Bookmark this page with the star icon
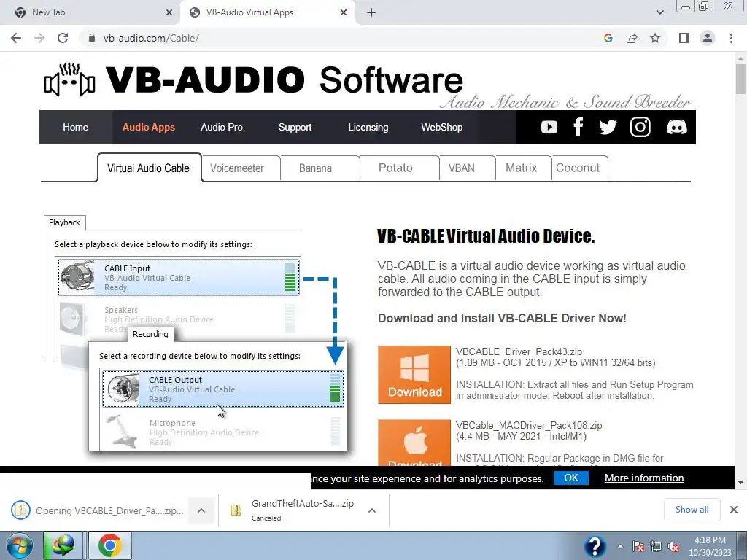 point(655,38)
